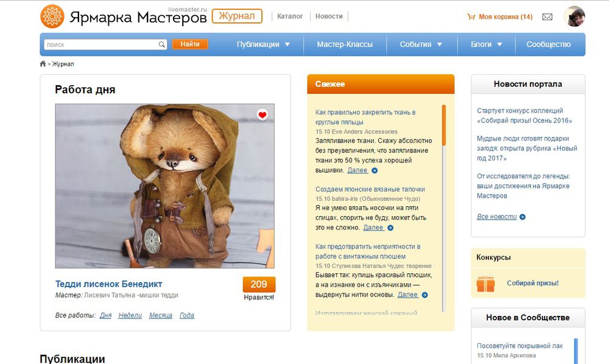Click the shopping cart icon
The height and width of the screenshot is (364, 609).
(x=471, y=16)
